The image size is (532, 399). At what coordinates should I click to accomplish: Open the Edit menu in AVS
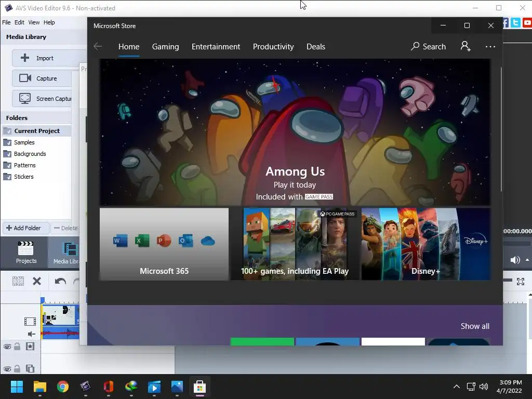point(19,22)
